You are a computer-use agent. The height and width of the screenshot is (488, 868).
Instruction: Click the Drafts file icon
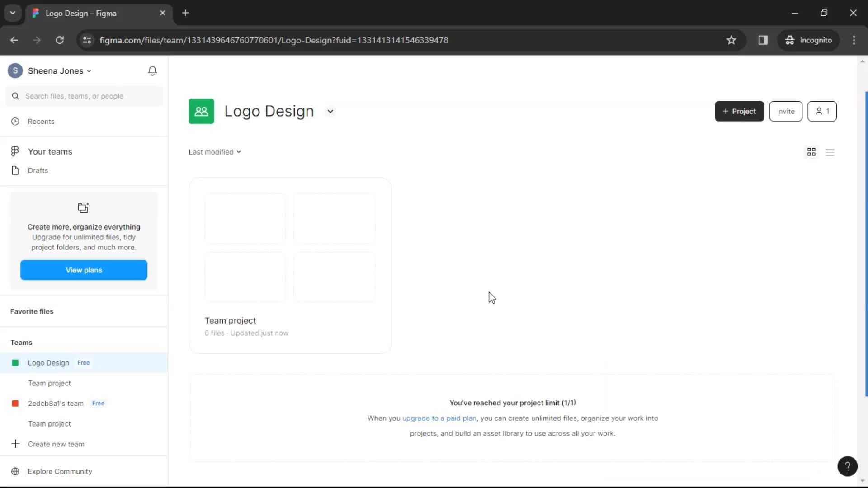[x=15, y=170]
